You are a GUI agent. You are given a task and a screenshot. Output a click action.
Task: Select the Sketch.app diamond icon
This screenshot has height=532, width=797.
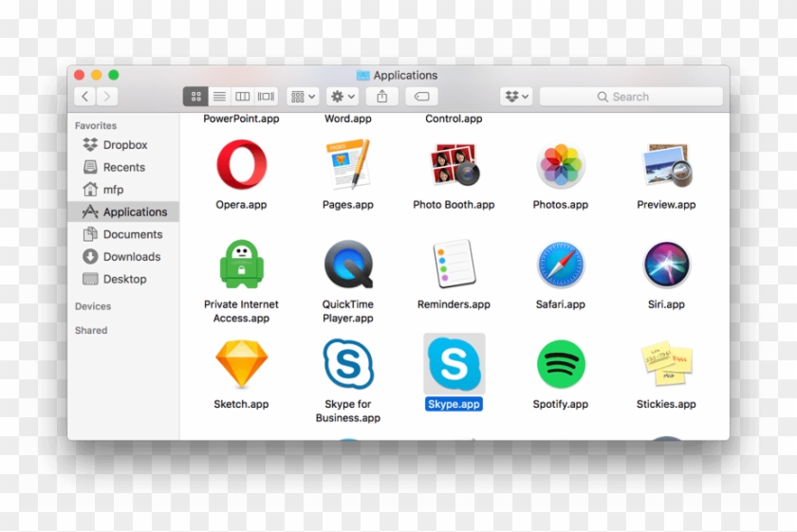coord(241,364)
